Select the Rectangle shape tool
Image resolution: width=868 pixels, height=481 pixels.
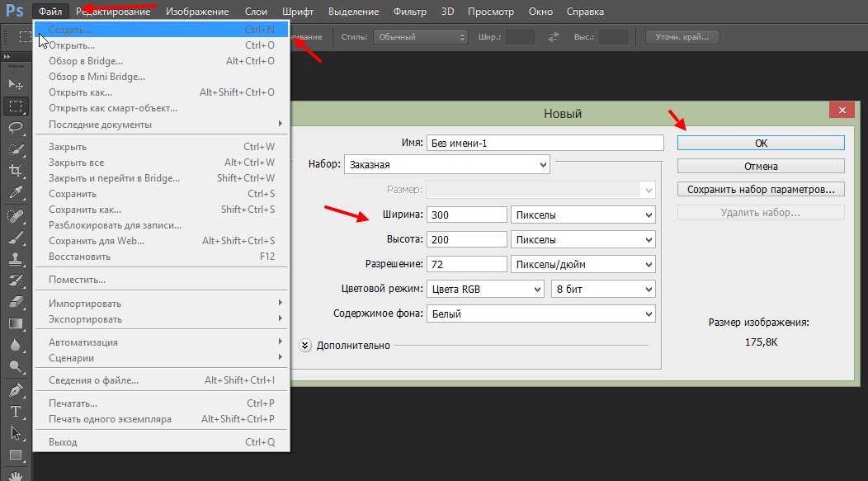16,455
